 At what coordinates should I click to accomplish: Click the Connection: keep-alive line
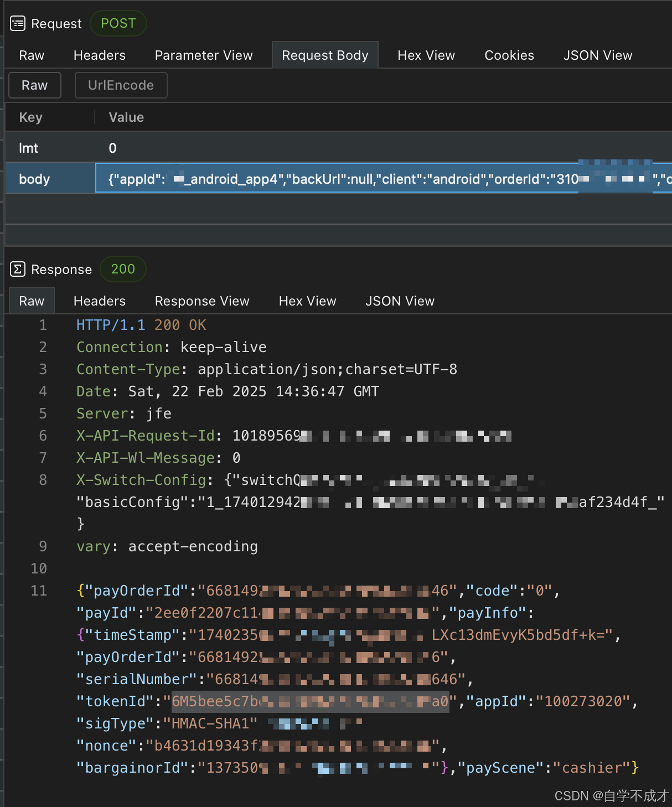[x=172, y=347]
